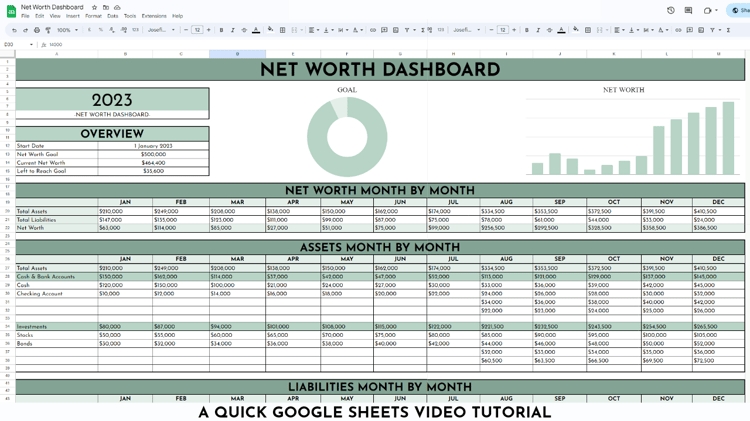Click the Undo icon
This screenshot has width=750, height=421.
pyautogui.click(x=14, y=30)
